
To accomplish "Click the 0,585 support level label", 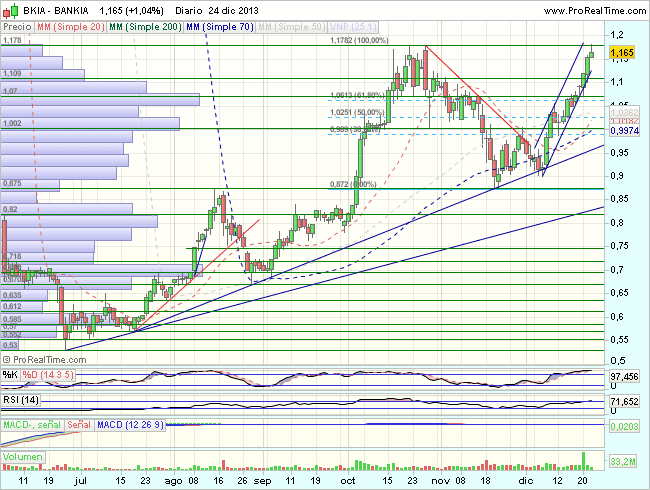I will tap(12, 319).
